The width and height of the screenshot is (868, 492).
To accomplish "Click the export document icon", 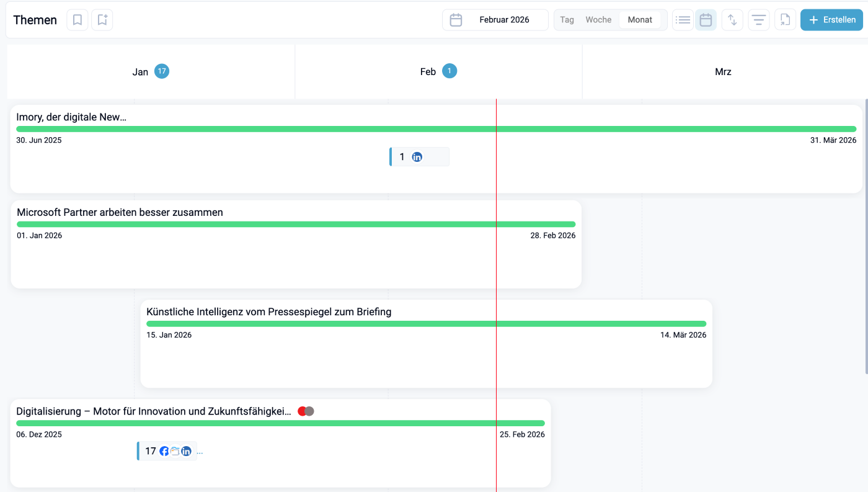I will click(785, 20).
